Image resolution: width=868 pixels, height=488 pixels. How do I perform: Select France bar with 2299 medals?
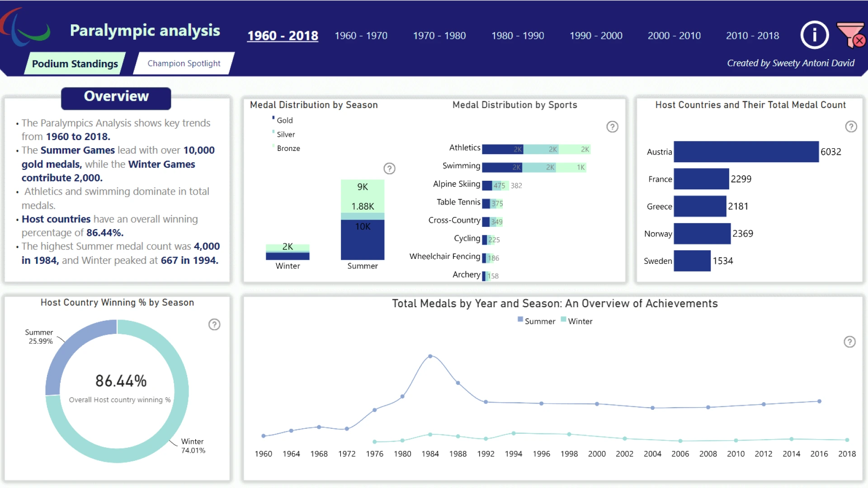701,179
